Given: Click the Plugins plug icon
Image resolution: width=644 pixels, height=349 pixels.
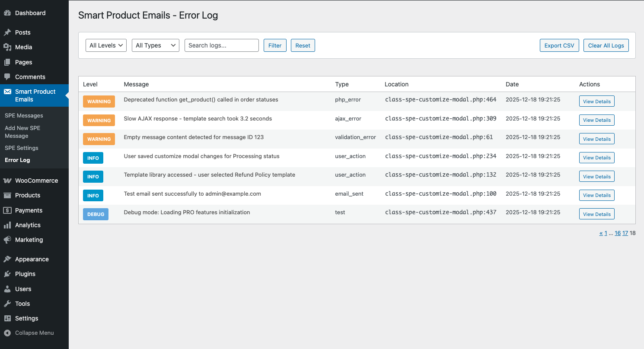Looking at the screenshot, I should [x=7, y=274].
